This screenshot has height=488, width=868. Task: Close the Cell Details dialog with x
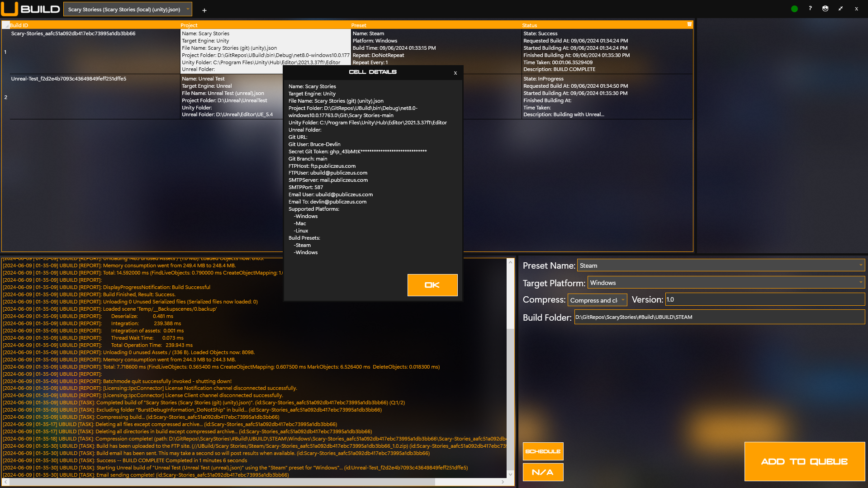pos(455,73)
